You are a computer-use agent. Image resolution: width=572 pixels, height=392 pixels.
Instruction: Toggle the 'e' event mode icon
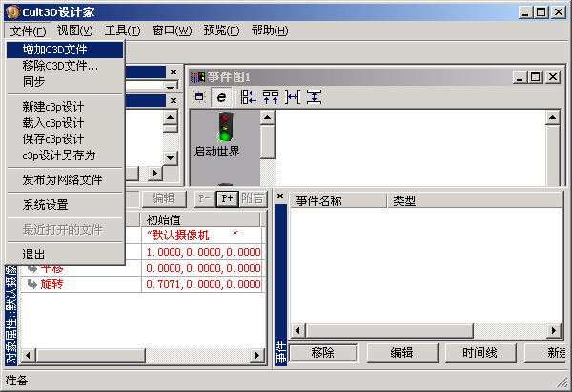coord(221,97)
